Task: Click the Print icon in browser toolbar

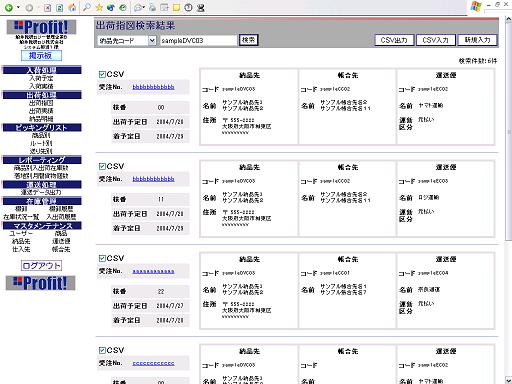Action: click(x=152, y=7)
